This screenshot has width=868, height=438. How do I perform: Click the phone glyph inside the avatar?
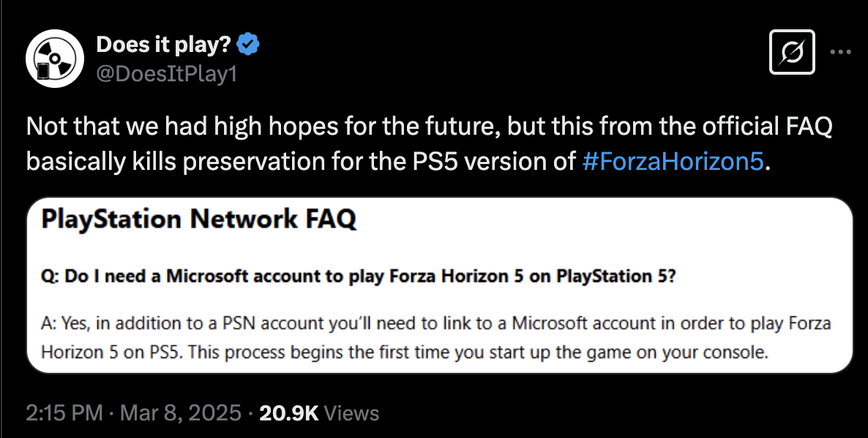(42, 72)
